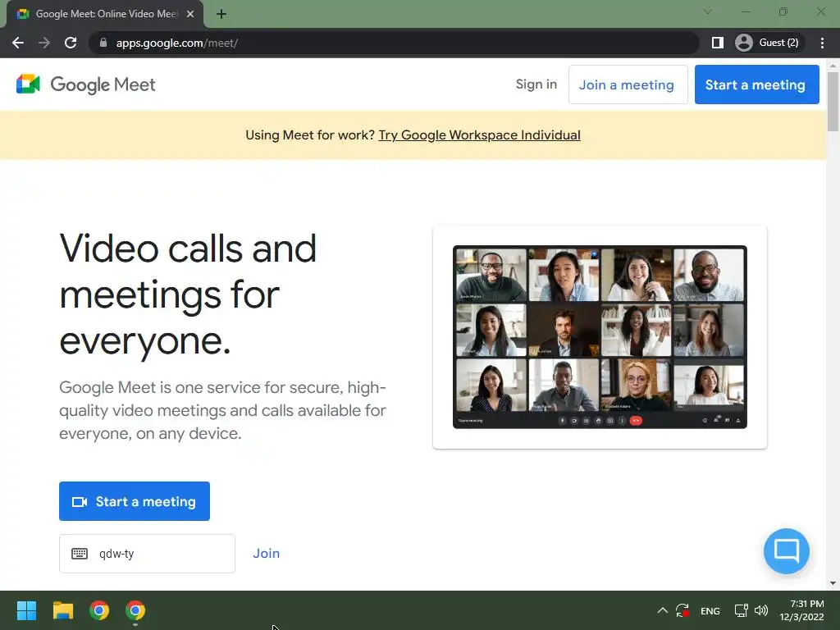Click the text 'Using Meet for work?'
Viewport: 840px width, 630px height.
309,135
